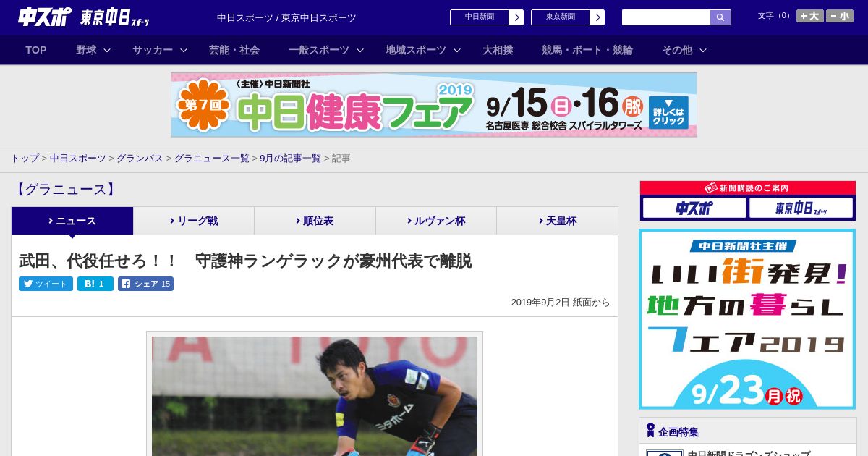Click the Tokyo Chunichi Sports logo
This screenshot has height=456, width=868.
[115, 17]
